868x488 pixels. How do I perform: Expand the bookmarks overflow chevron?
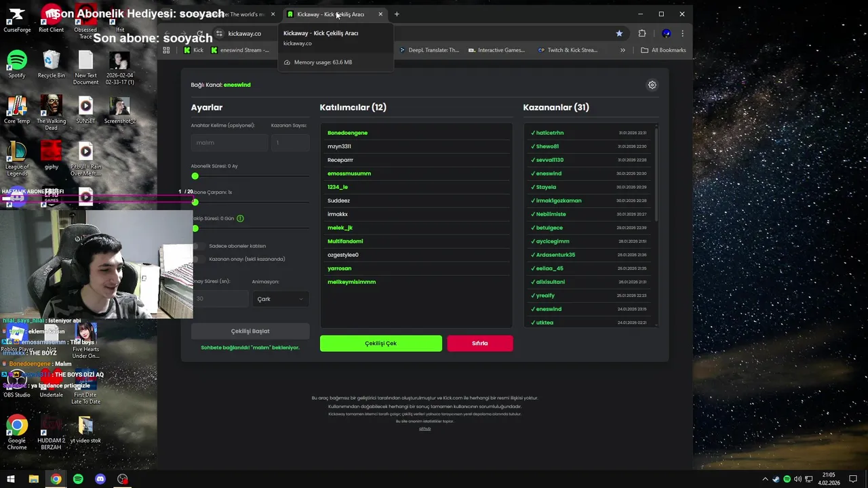pos(623,50)
